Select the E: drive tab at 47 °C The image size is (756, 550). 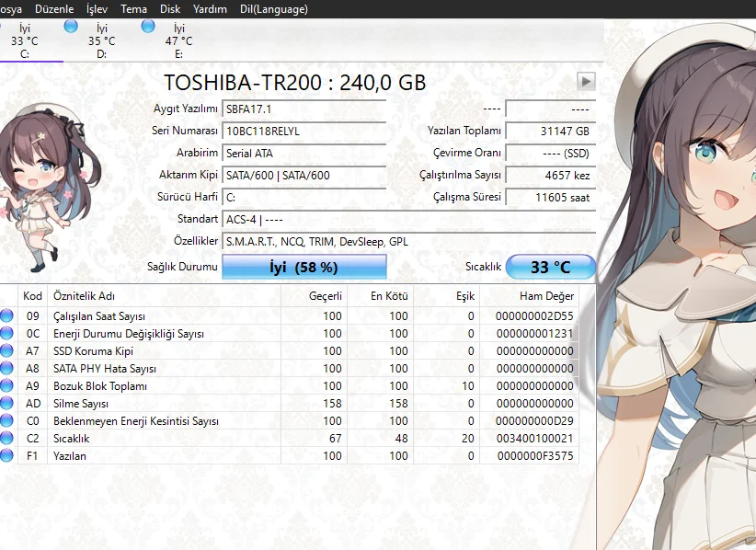178,41
